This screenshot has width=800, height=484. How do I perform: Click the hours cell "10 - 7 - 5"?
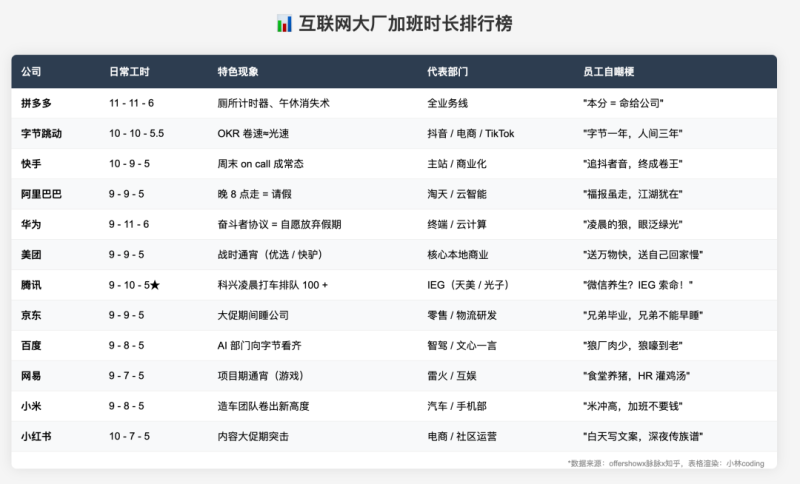pyautogui.click(x=129, y=437)
